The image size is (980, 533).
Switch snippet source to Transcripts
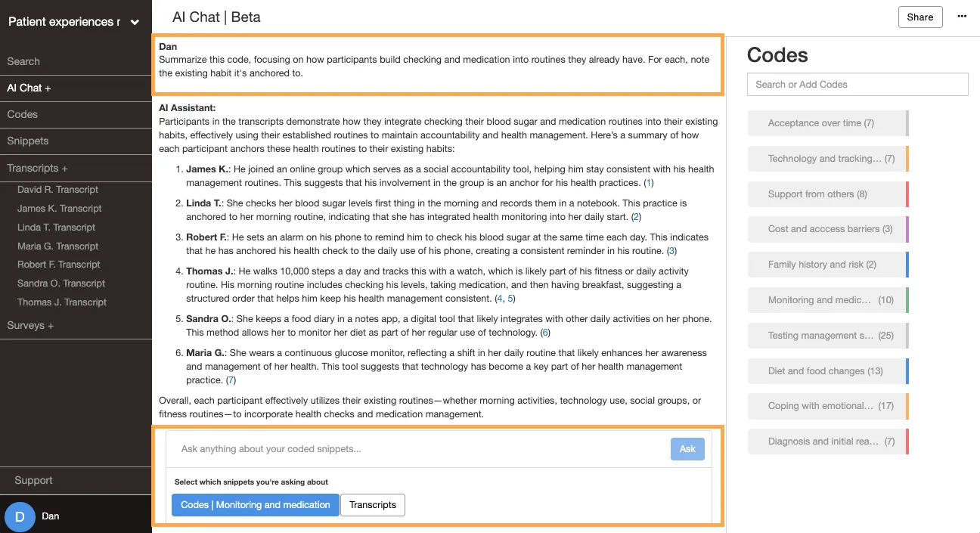(373, 505)
